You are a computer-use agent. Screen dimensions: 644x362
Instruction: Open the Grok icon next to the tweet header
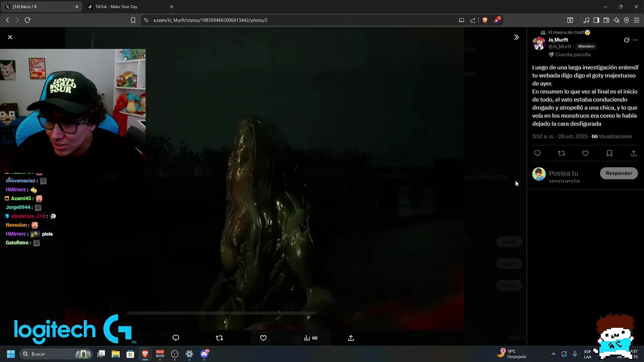626,40
